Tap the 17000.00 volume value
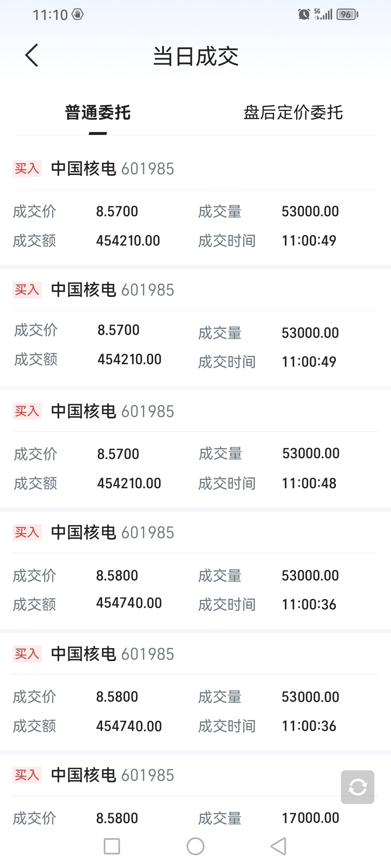 point(310,818)
